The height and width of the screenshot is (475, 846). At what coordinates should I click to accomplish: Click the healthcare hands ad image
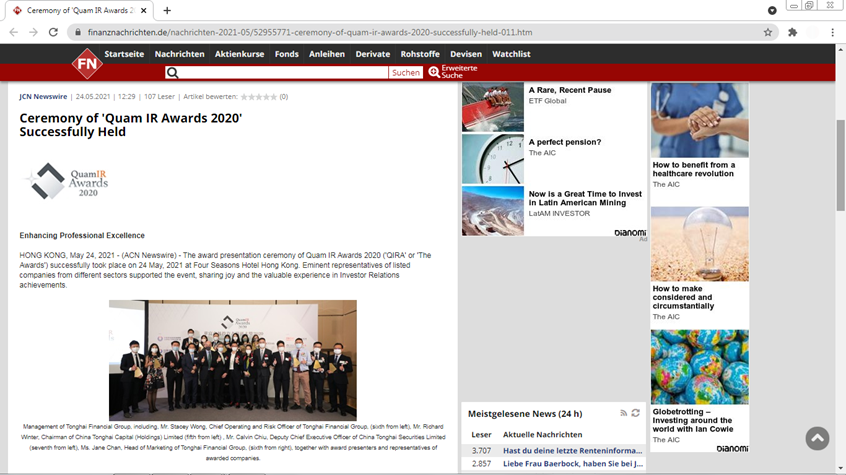coord(700,120)
